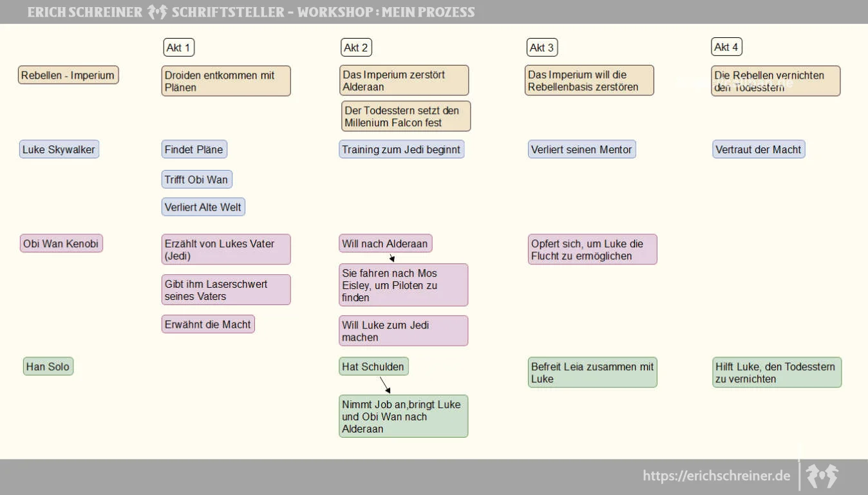868x495 pixels.
Task: Open the erichschreiner.de link
Action: click(716, 476)
